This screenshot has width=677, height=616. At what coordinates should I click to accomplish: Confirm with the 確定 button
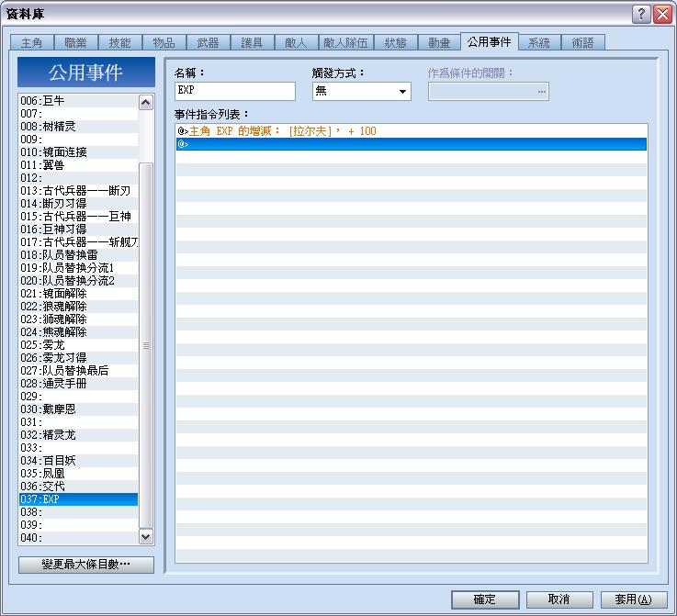pos(485,599)
